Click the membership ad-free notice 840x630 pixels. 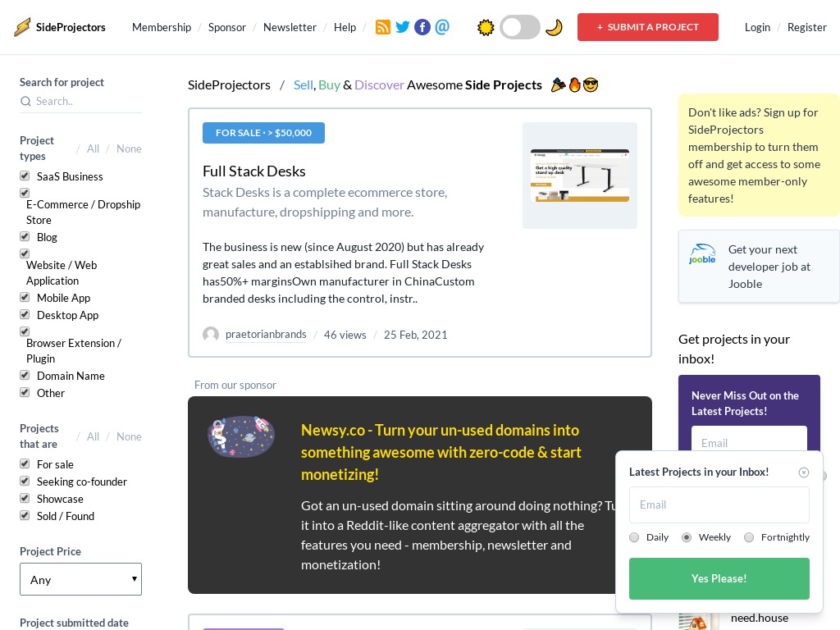(759, 155)
